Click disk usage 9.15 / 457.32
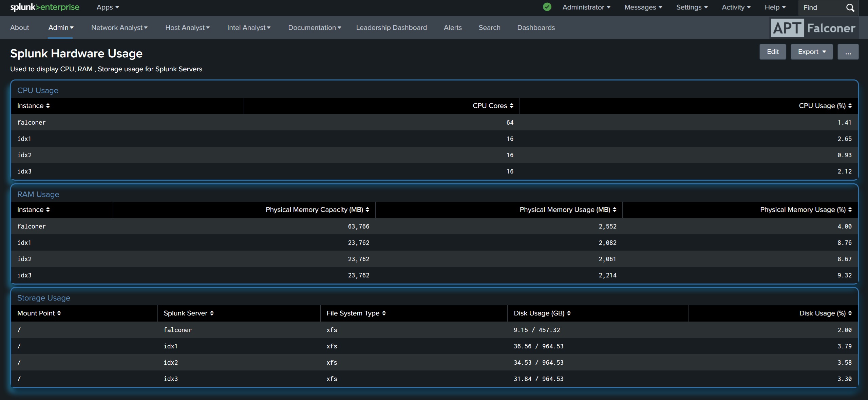The width and height of the screenshot is (868, 400). pyautogui.click(x=536, y=330)
